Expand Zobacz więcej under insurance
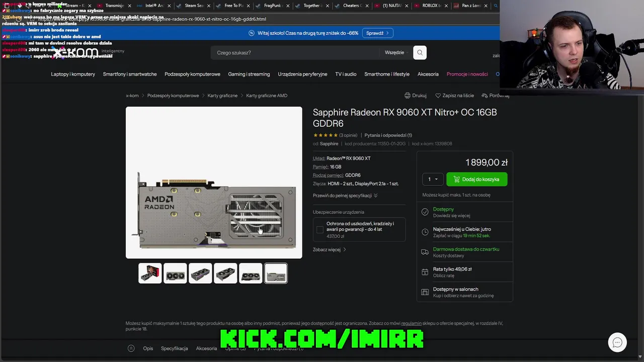 point(330,249)
